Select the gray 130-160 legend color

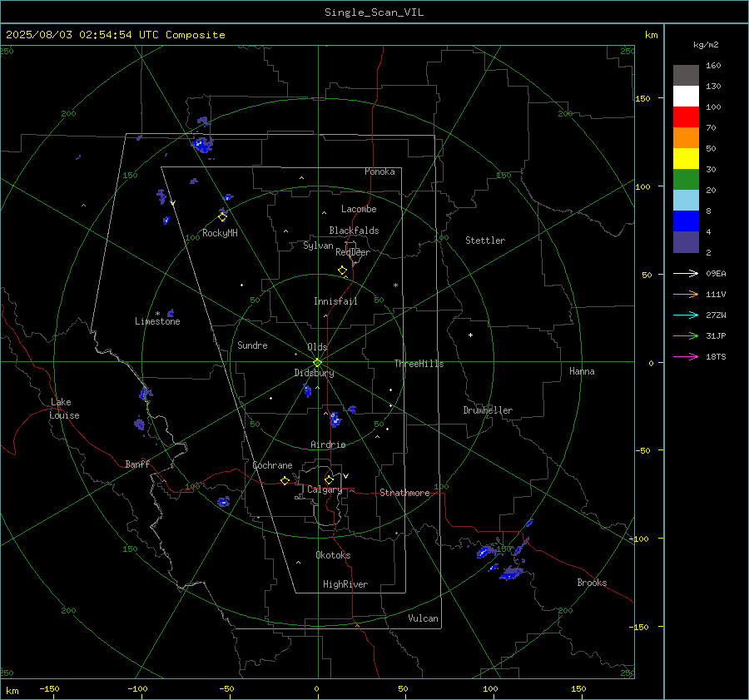pyautogui.click(x=686, y=76)
